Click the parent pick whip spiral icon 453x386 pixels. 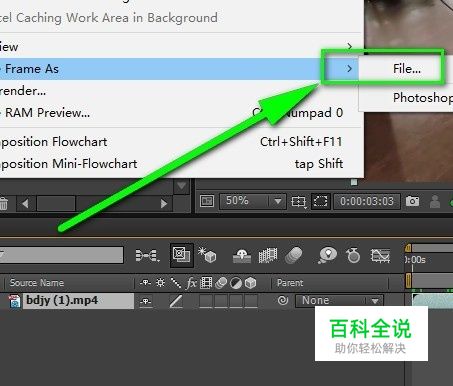pyautogui.click(x=283, y=301)
